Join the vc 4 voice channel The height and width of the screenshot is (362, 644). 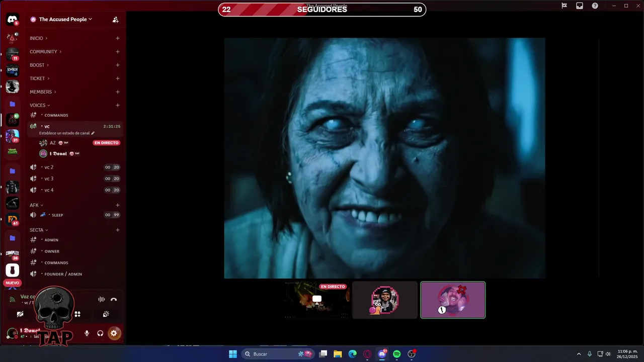75,190
